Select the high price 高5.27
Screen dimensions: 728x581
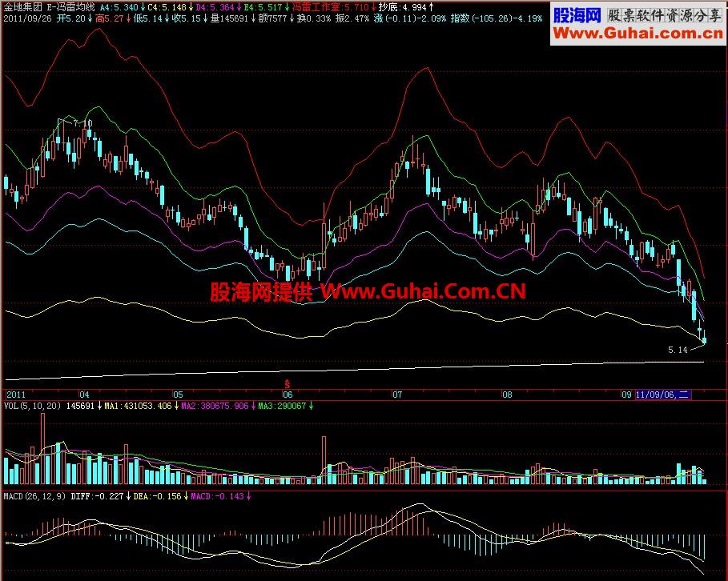[x=110, y=18]
